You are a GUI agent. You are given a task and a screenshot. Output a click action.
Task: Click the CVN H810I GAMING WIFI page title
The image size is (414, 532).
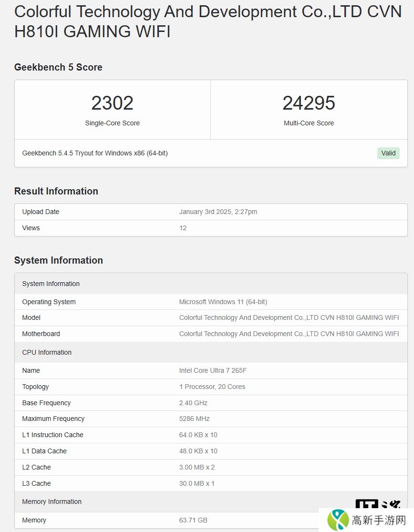(x=208, y=21)
